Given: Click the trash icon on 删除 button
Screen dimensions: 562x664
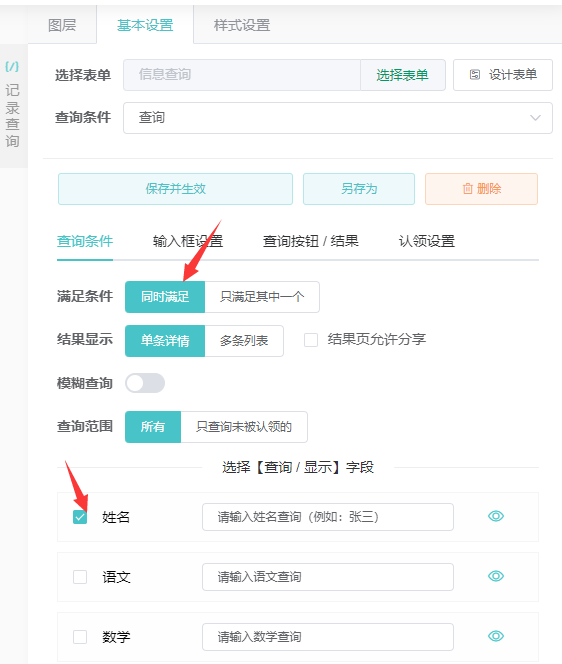Looking at the screenshot, I should (467, 189).
